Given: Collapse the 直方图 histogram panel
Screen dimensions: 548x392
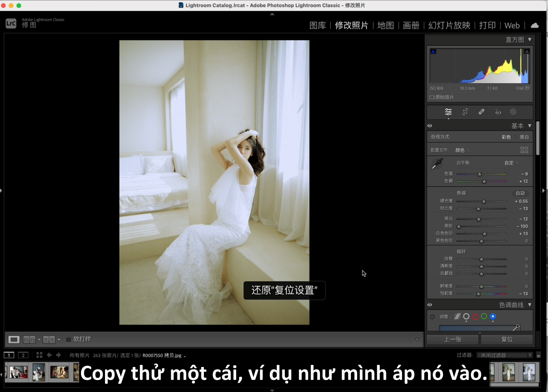Looking at the screenshot, I should coord(530,39).
